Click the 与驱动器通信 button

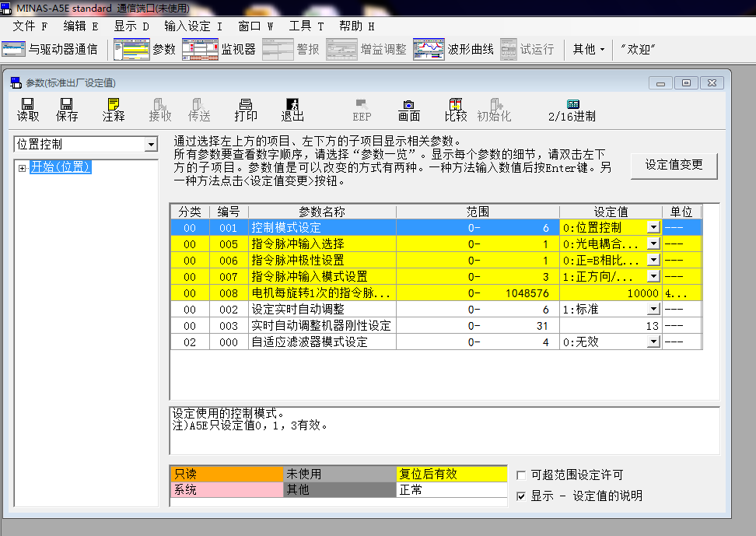pos(51,49)
